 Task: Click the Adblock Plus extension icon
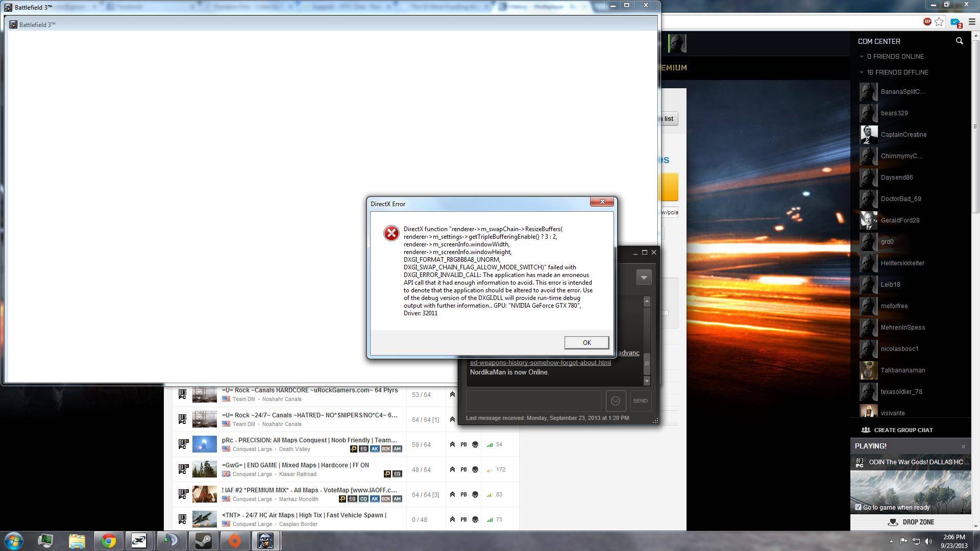927,21
